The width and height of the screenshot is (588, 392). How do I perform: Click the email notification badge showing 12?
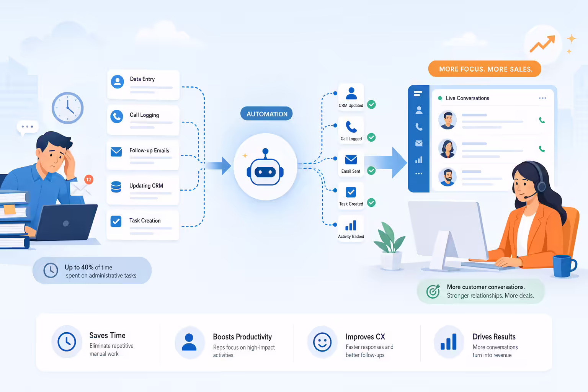[89, 179]
